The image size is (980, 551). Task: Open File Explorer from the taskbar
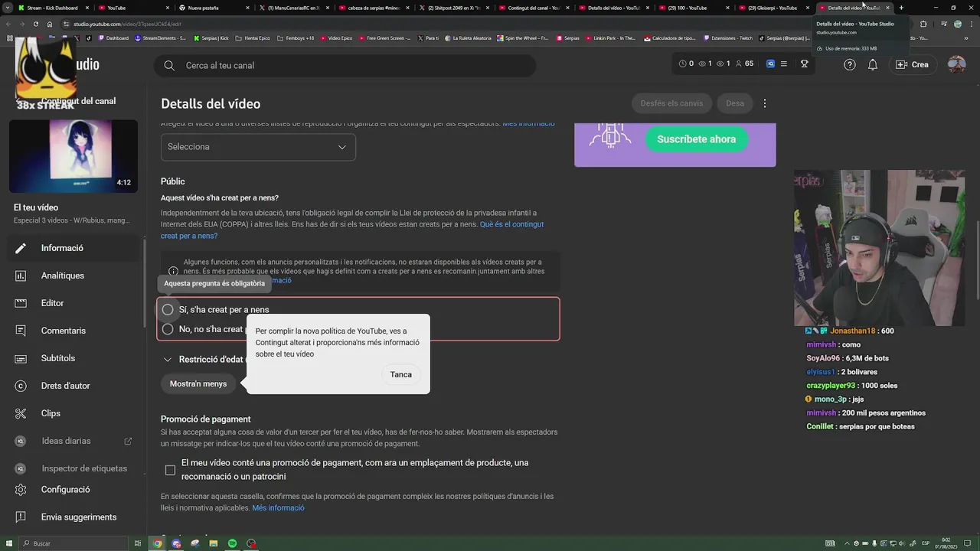214,543
